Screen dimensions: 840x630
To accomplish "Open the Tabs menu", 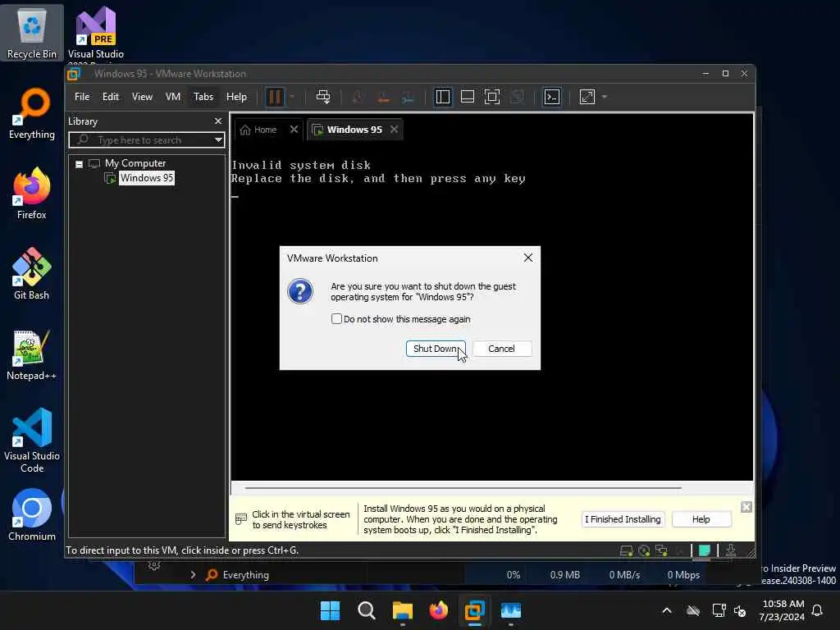I will [203, 97].
